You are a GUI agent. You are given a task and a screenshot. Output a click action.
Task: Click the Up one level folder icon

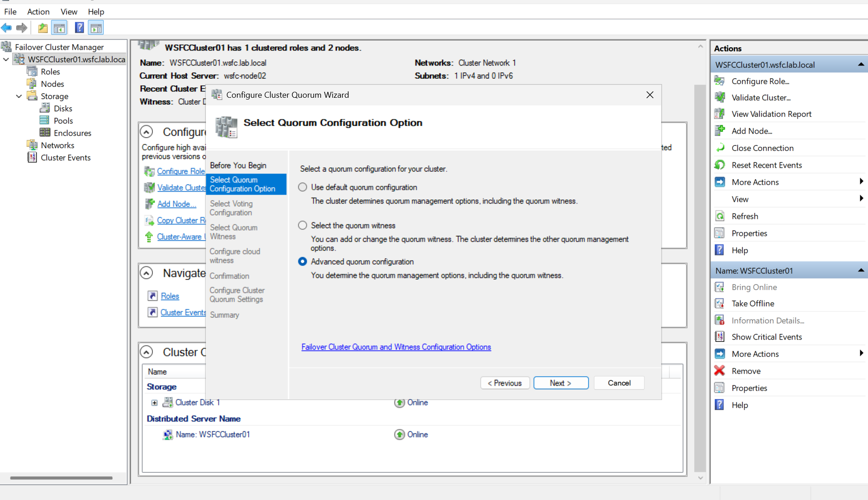click(x=43, y=28)
